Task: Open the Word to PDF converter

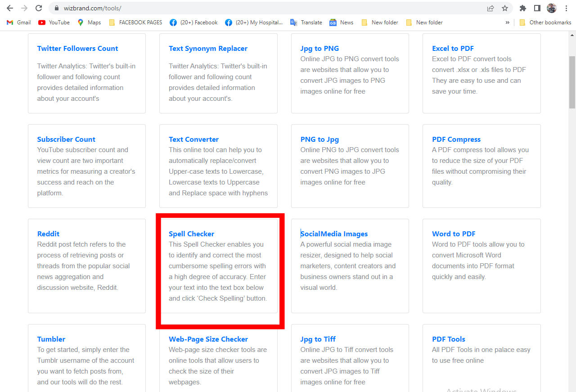Action: (x=454, y=234)
